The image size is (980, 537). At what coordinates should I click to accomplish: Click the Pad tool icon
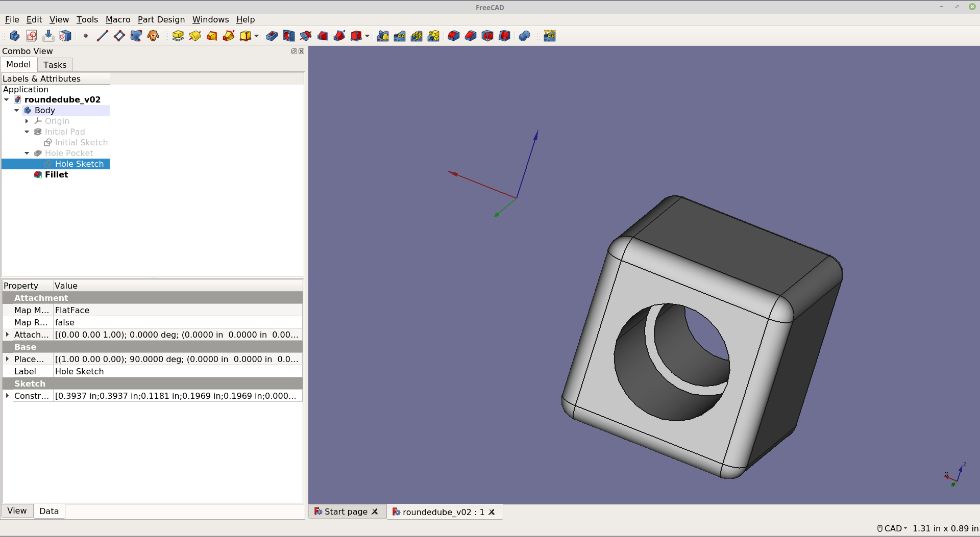click(178, 36)
